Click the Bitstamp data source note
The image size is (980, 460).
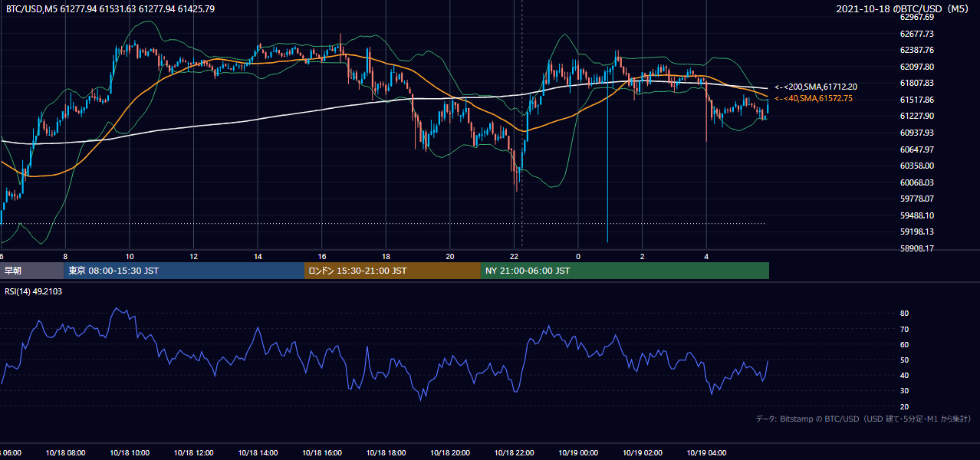[x=863, y=419]
